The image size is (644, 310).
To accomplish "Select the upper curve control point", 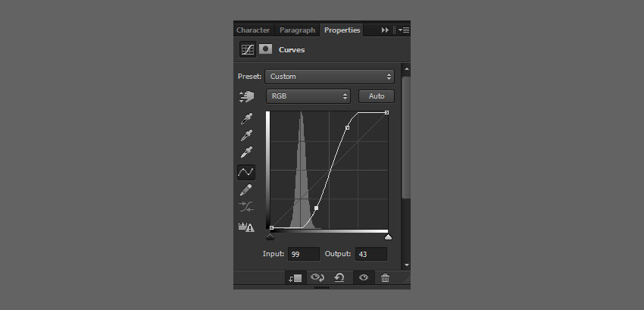I will pyautogui.click(x=348, y=128).
